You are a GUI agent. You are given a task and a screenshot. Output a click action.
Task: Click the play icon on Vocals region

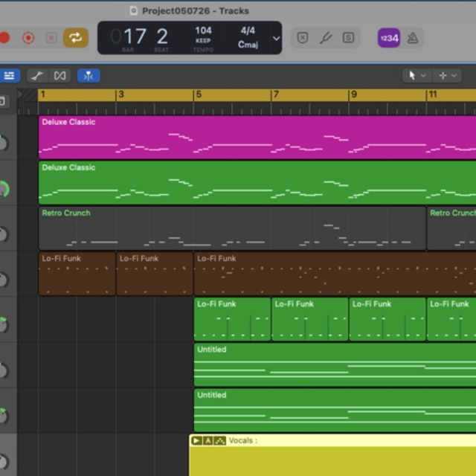coord(196,440)
